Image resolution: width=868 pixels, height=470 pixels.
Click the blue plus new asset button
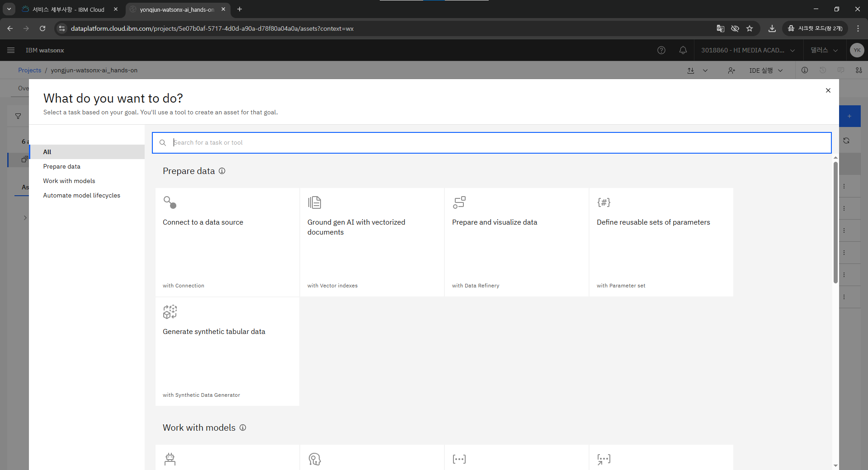click(849, 116)
